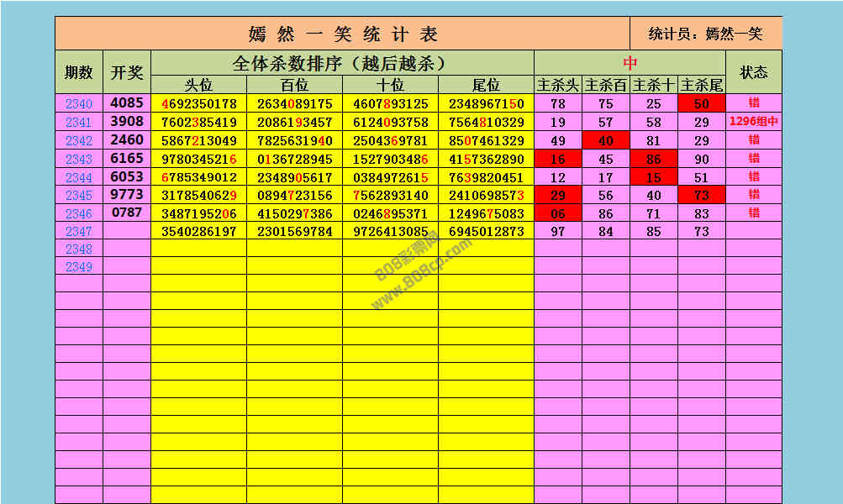Click the 统计员：嫣然一笑 cell
This screenshot has height=504, width=843.
(x=706, y=34)
